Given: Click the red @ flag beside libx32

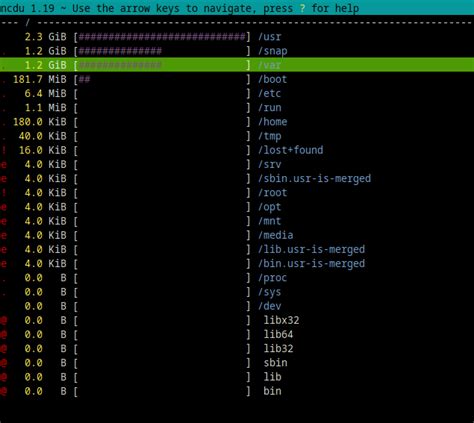Looking at the screenshot, I should (x=4, y=320).
